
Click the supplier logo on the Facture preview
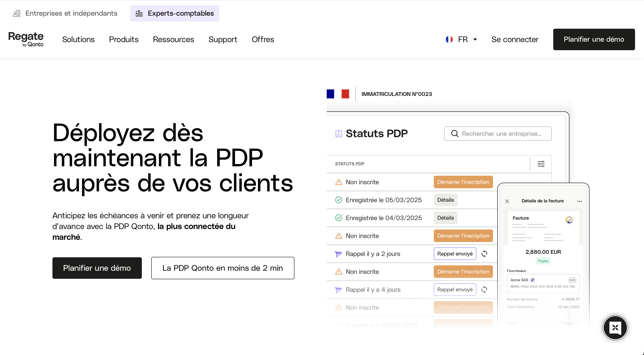570,220
